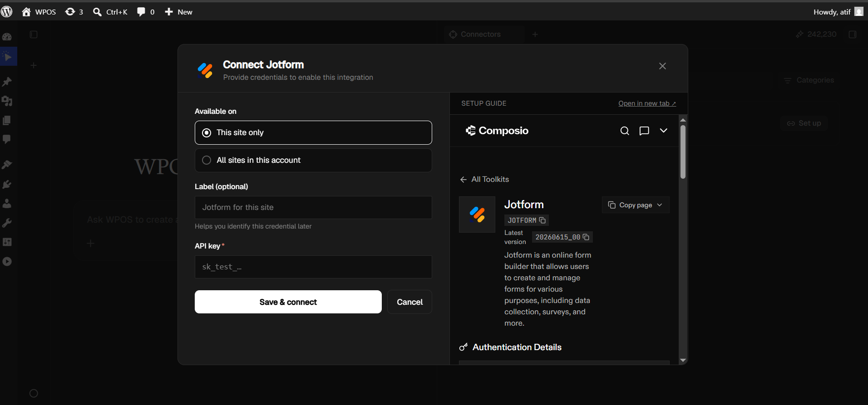Click the circle icon at bottom left
Viewport: 868px width, 405px height.
[34, 393]
